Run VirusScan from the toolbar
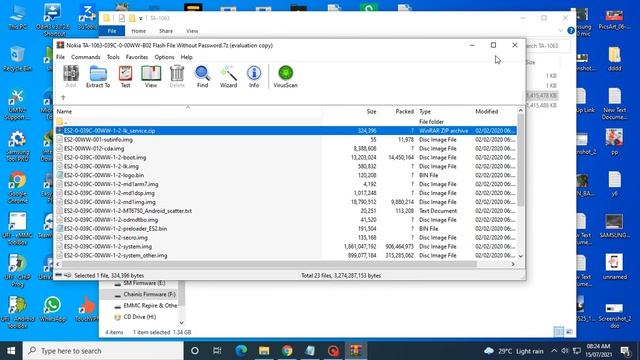Image resolution: width=640 pixels, height=360 pixels. [285, 76]
